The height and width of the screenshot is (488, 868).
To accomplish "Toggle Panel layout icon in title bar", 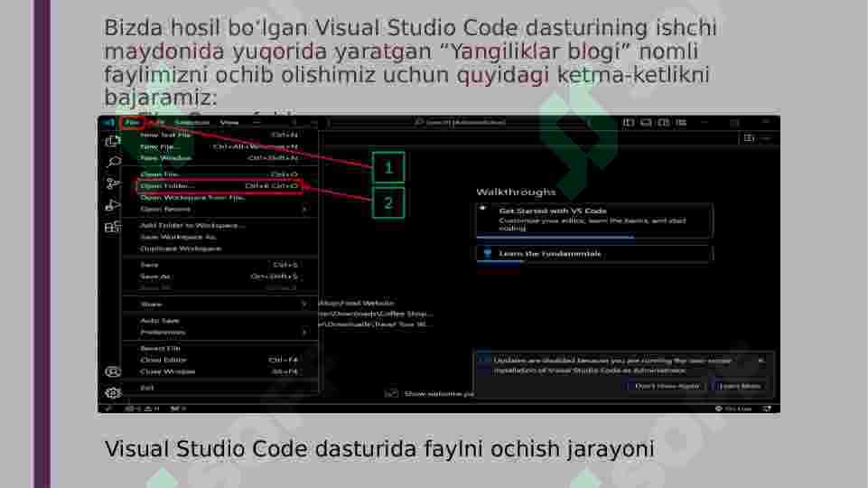I will click(x=646, y=122).
